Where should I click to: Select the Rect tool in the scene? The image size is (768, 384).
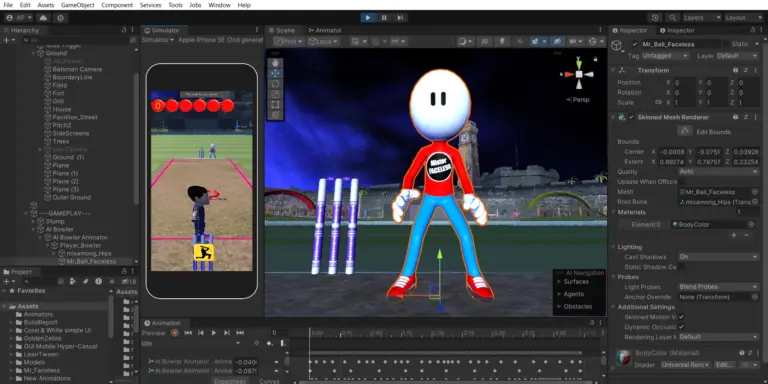275,104
